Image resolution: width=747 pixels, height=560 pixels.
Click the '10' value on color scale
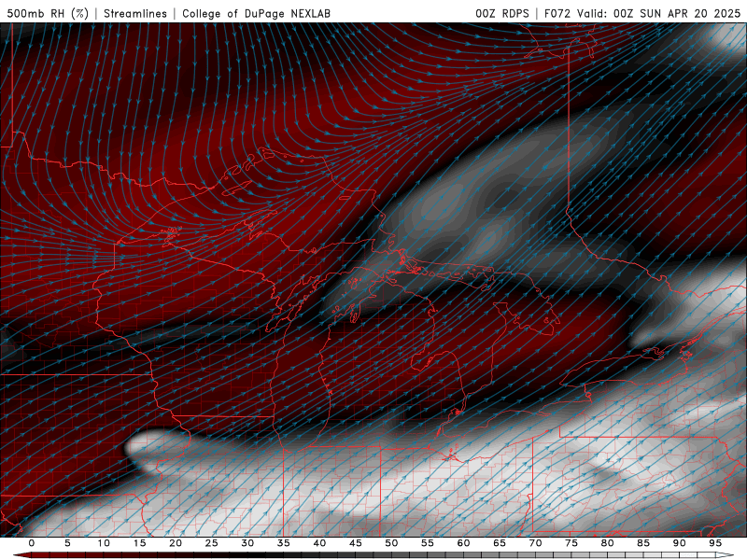tap(104, 543)
